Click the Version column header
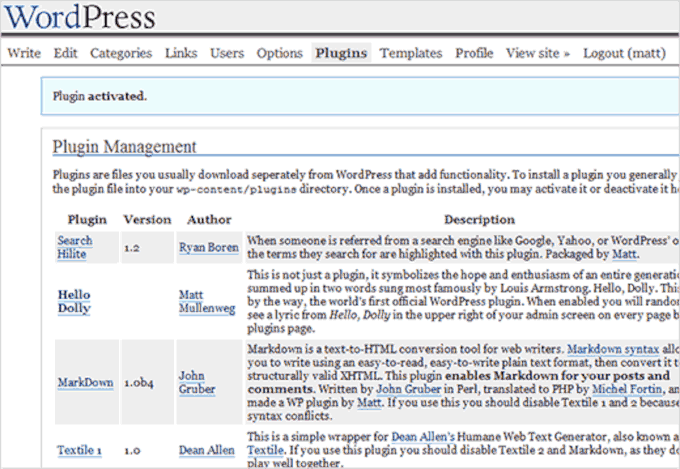Image resolution: width=680 pixels, height=469 pixels. tap(147, 220)
